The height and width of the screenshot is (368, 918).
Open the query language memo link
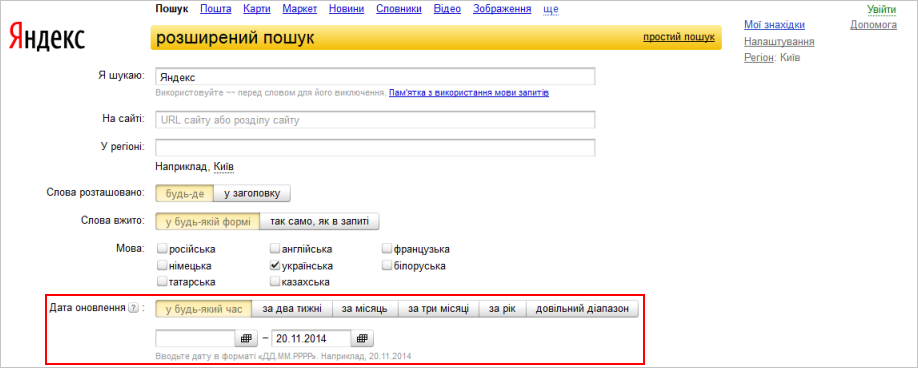tap(469, 92)
